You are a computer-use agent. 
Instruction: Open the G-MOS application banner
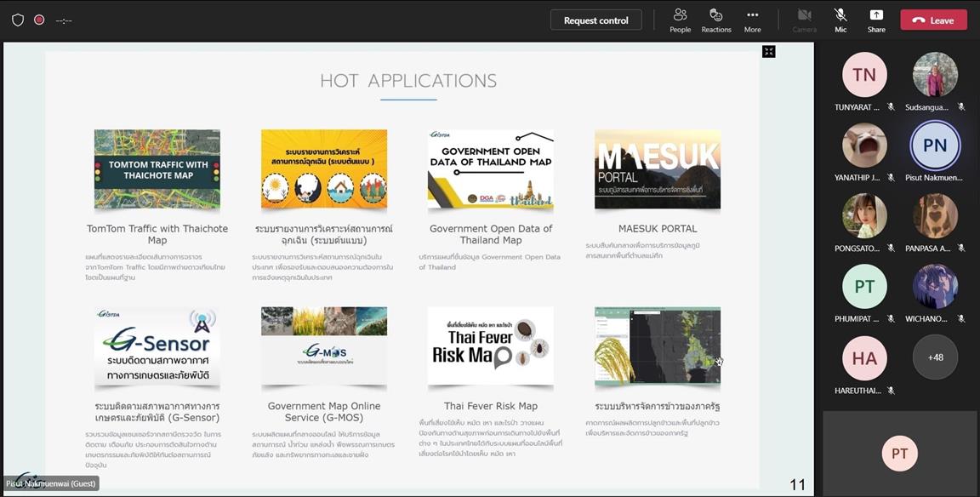coord(324,346)
